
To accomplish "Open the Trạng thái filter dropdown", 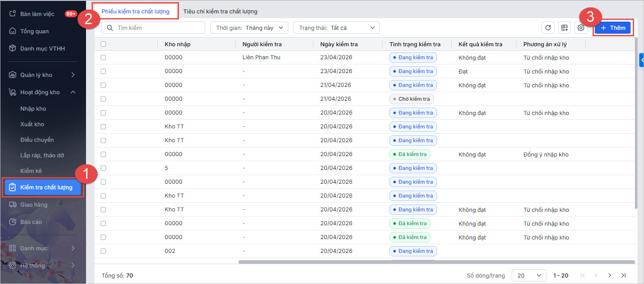I will tap(336, 28).
